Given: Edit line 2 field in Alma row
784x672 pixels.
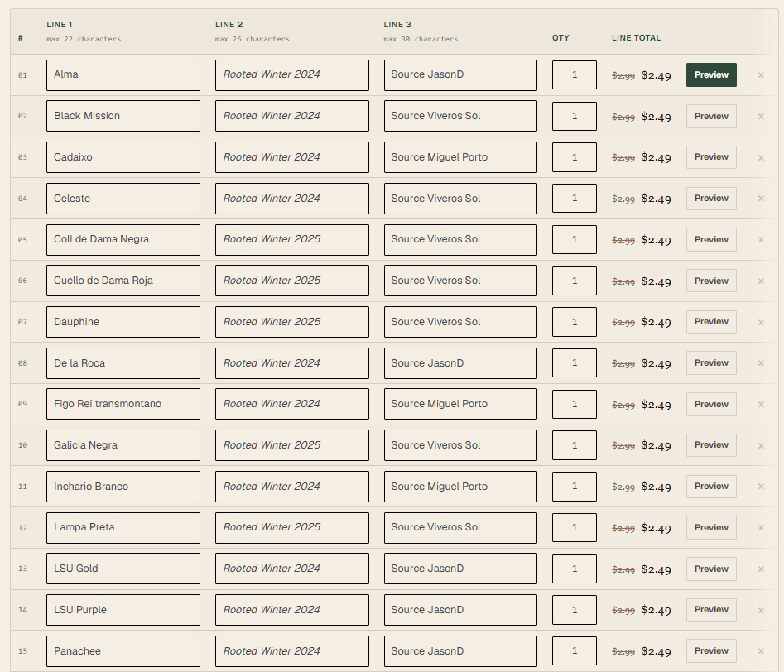Looking at the screenshot, I should tap(292, 75).
